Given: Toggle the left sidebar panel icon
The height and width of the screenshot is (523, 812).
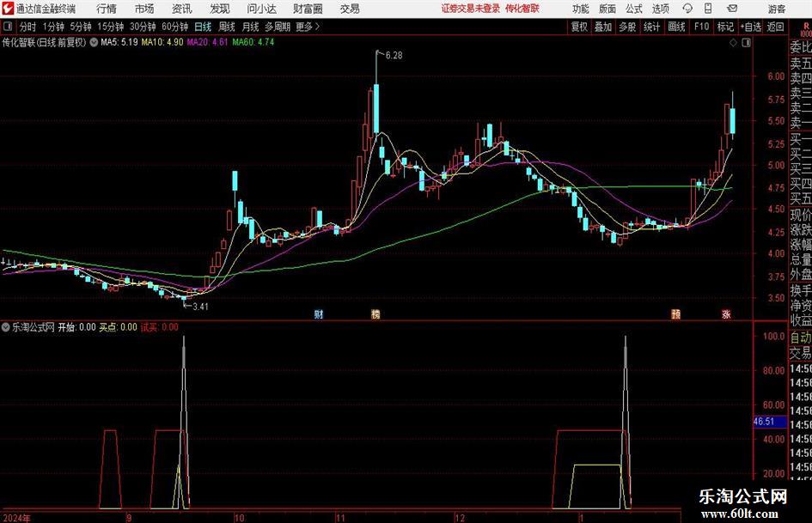Looking at the screenshot, I should pos(8,27).
